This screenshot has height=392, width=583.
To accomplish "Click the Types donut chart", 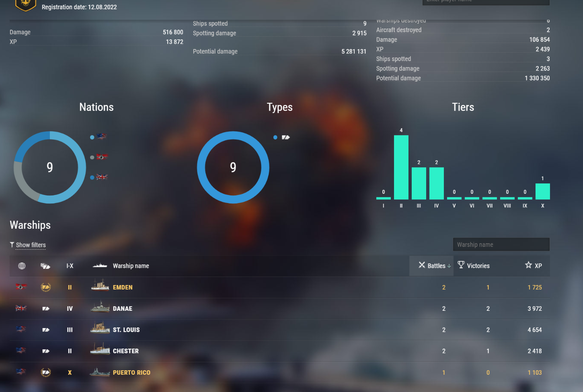I will pos(233,167).
